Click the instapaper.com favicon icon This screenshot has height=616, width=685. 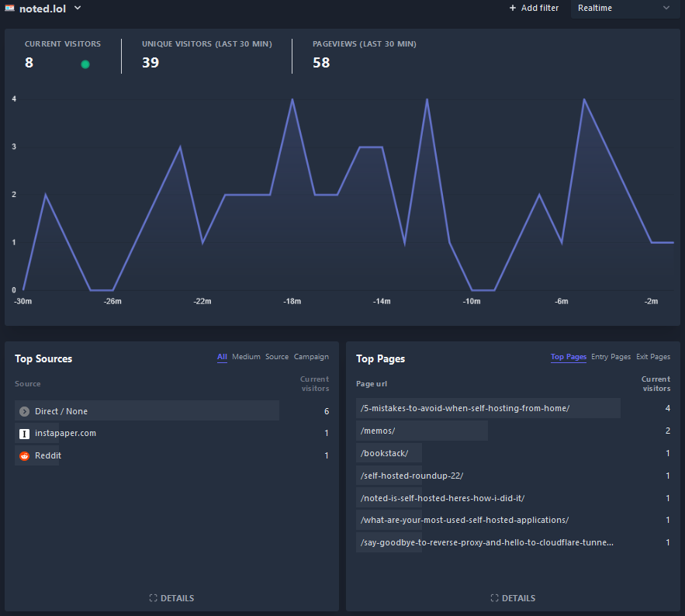(x=25, y=434)
